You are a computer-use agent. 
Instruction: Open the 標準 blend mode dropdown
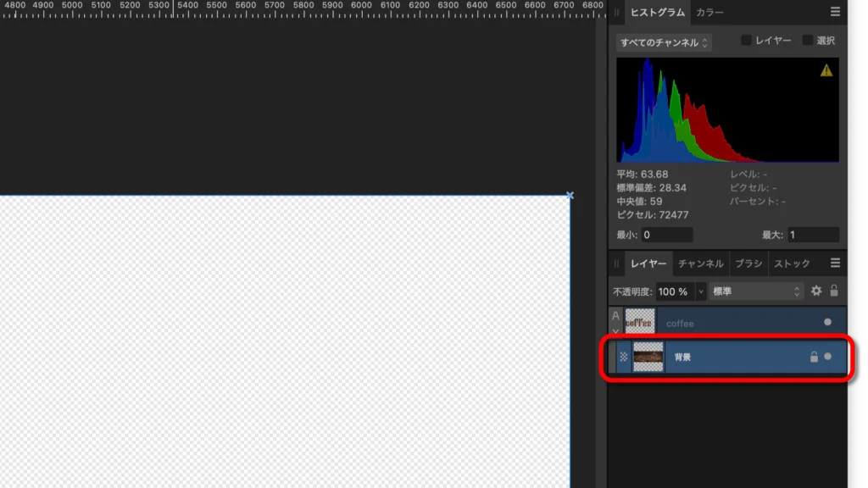pos(756,291)
